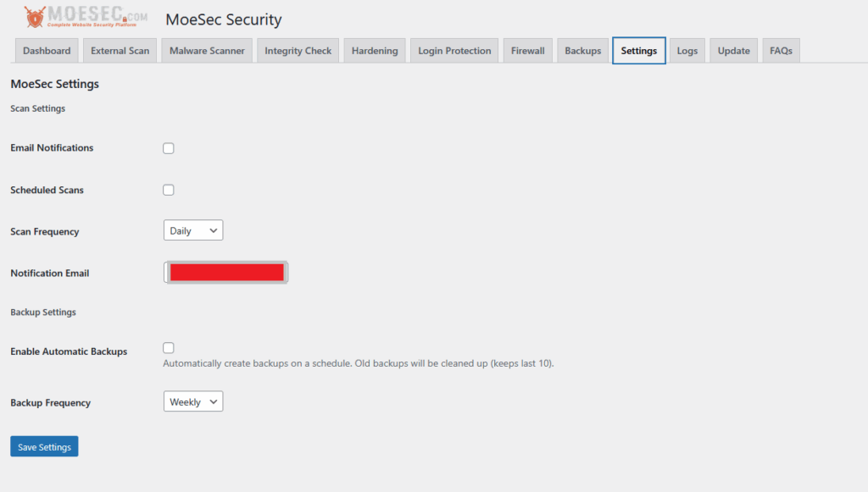868x492 pixels.
Task: Click inside the Notification Email field
Action: coord(225,272)
